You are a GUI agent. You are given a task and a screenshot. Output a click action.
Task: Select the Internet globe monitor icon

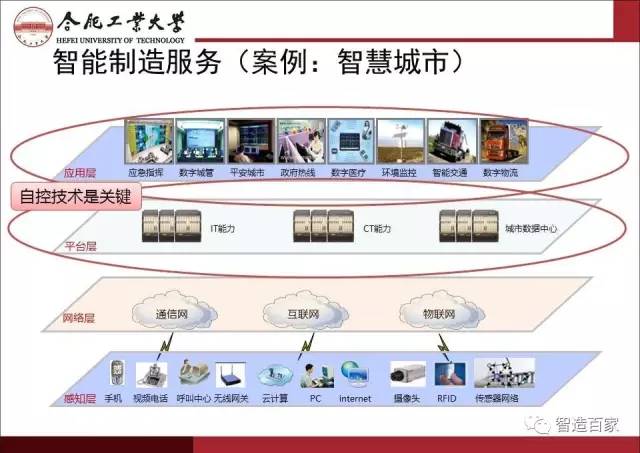tap(354, 374)
